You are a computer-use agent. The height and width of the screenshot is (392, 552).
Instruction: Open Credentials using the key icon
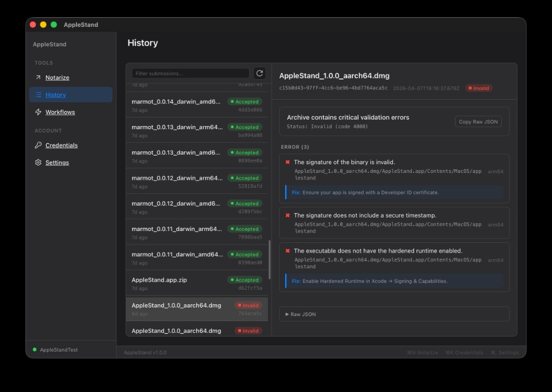(x=37, y=145)
